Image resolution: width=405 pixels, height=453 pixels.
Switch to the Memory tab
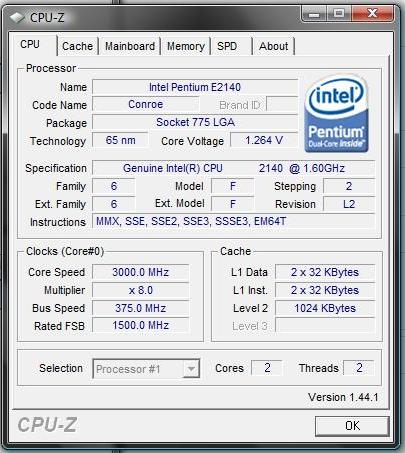[186, 46]
